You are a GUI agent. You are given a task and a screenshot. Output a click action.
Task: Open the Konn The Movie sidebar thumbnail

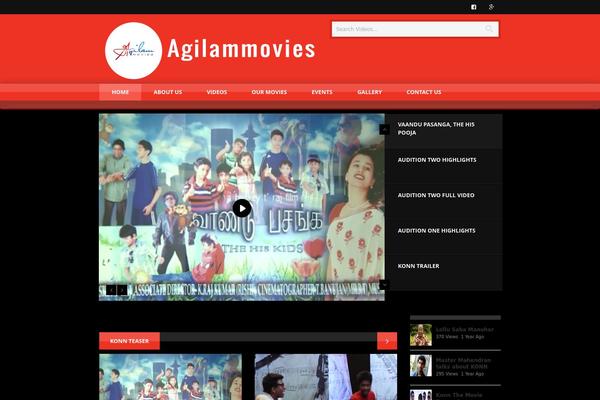point(421,395)
